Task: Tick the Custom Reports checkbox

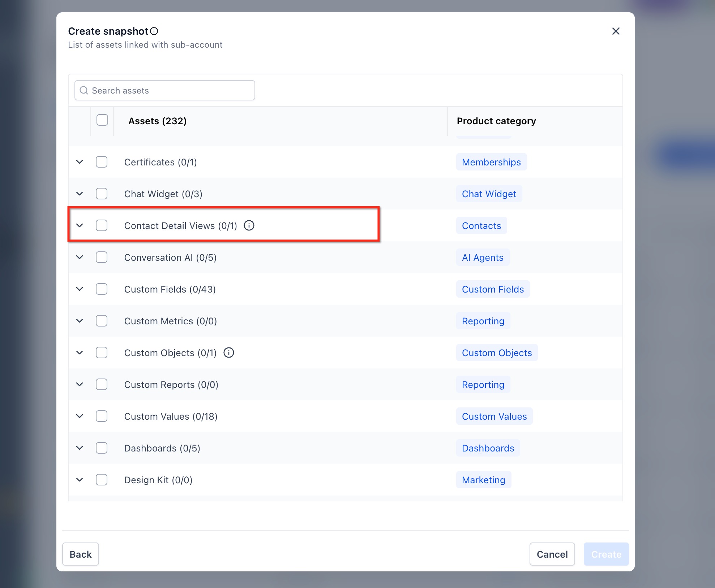Action: click(x=102, y=384)
